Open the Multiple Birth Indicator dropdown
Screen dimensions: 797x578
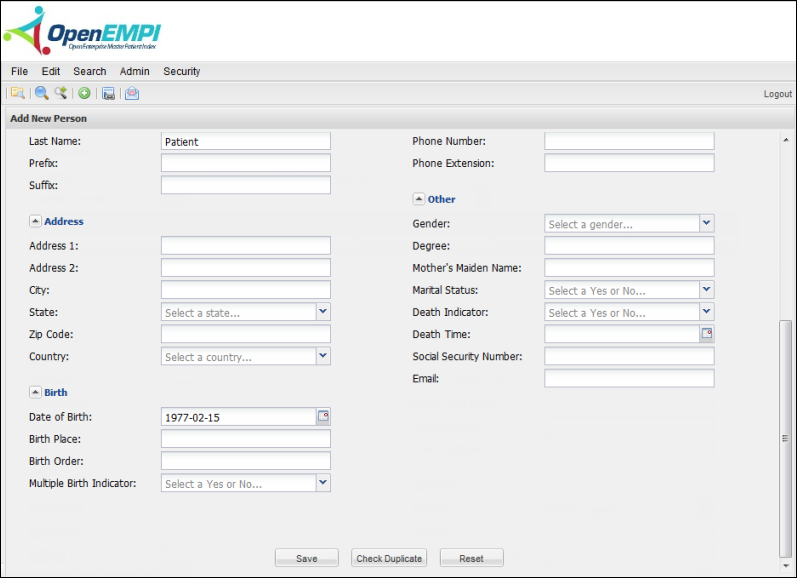point(323,482)
